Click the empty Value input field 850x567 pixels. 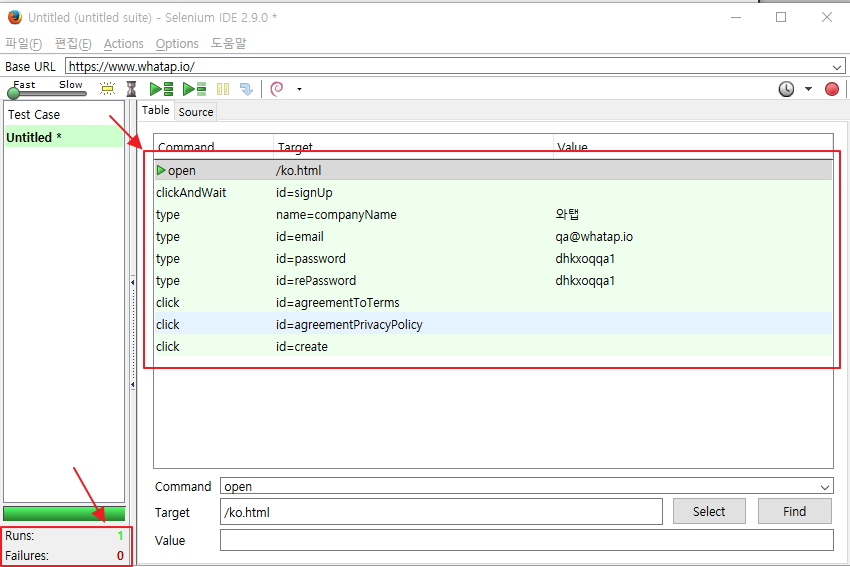tap(526, 540)
